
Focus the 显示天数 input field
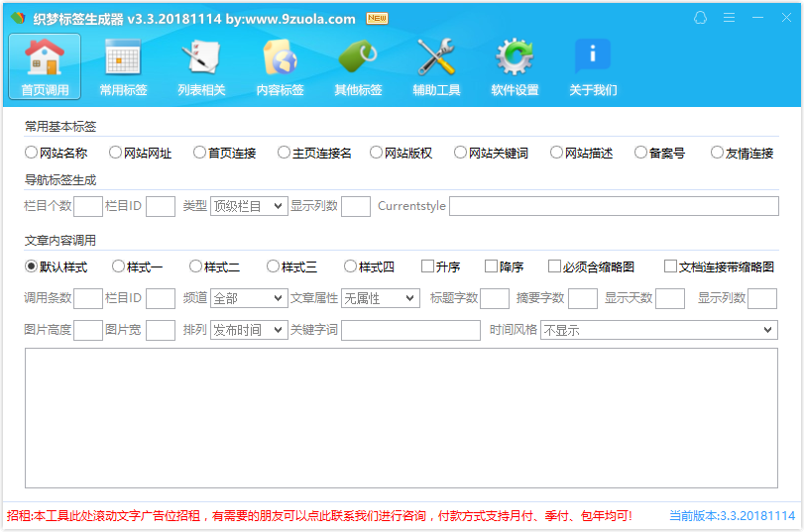click(670, 298)
